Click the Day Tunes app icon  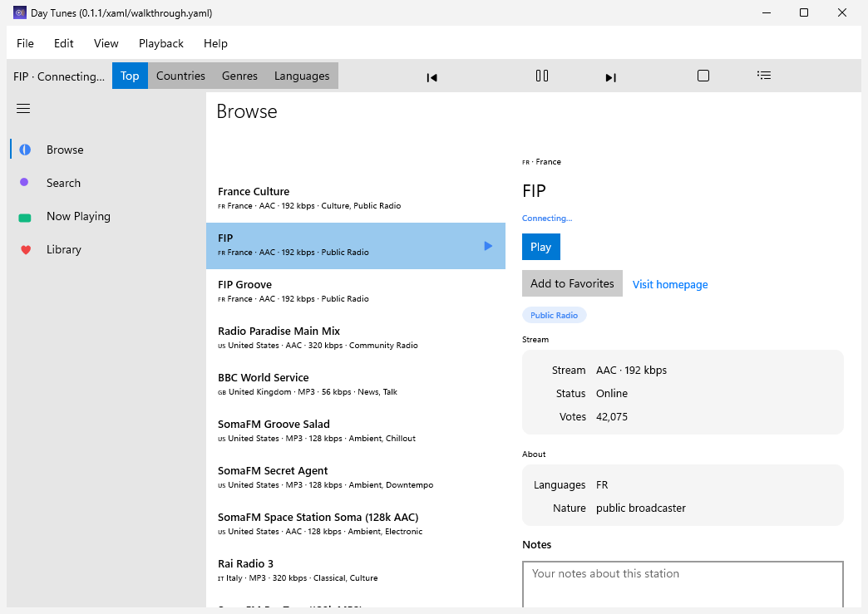tap(20, 12)
